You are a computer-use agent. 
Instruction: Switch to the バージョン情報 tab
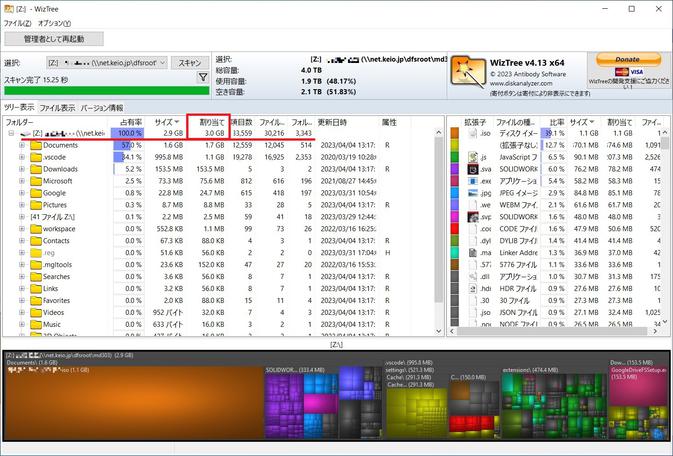pyautogui.click(x=102, y=107)
